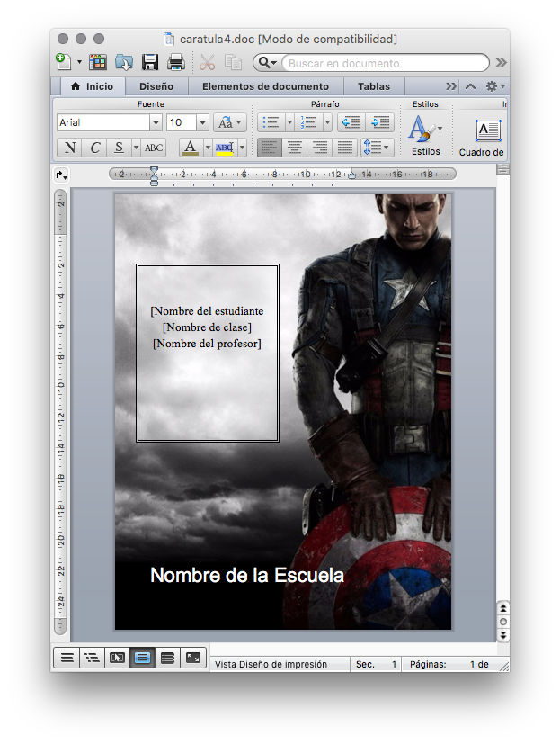Open the new-document dropdown arrow

79,62
